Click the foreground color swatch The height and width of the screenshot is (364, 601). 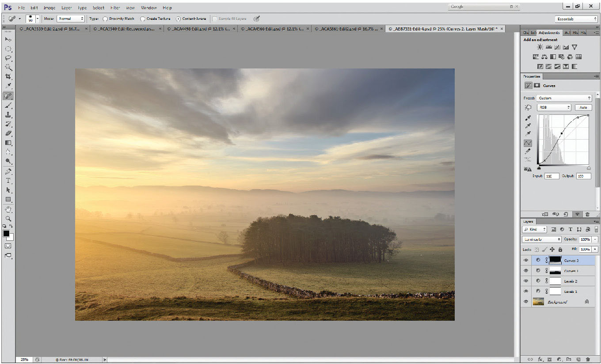6,233
